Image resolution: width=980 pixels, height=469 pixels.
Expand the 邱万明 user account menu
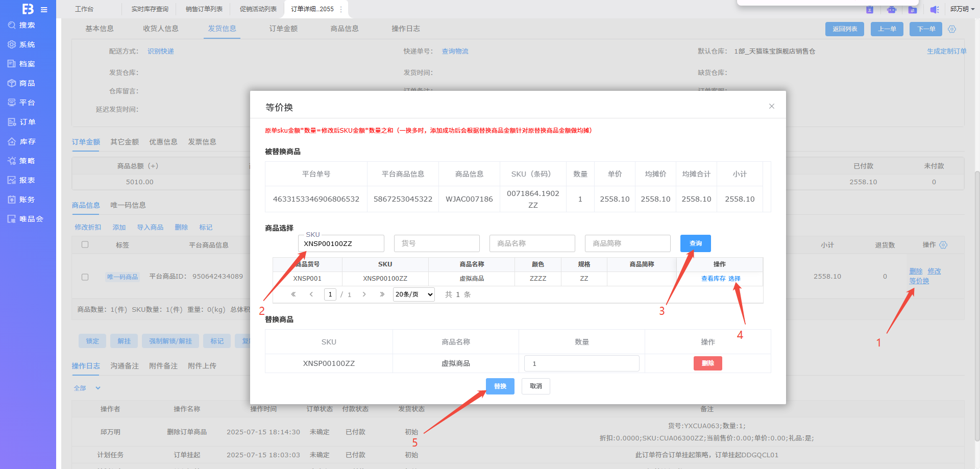tap(962, 9)
